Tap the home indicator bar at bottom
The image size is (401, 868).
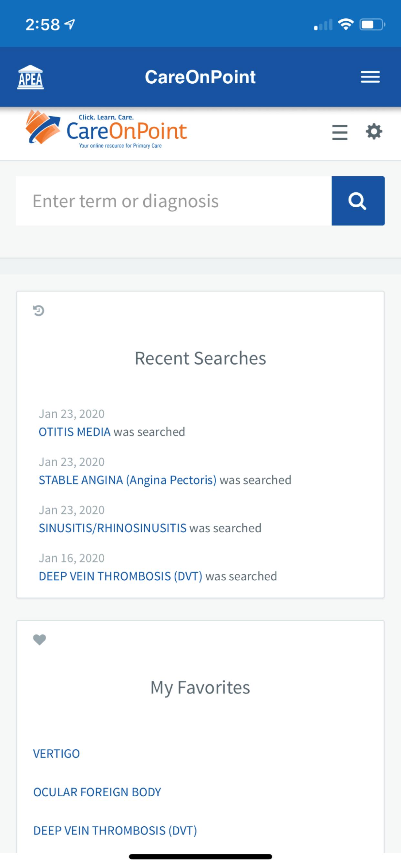(200, 857)
